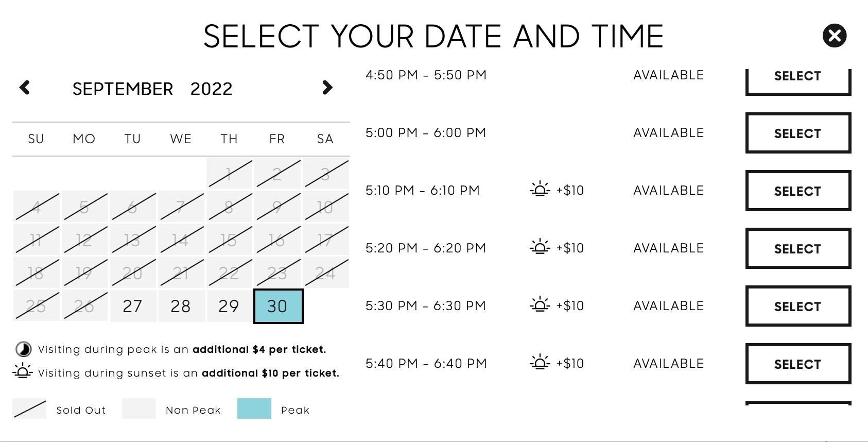Select the 5:40 PM - 6:40 PM slot
This screenshot has height=442, width=868.
coord(798,364)
